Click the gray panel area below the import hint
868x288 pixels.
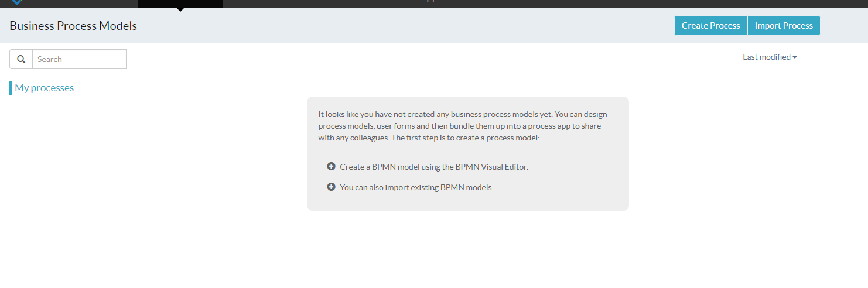tap(468, 202)
